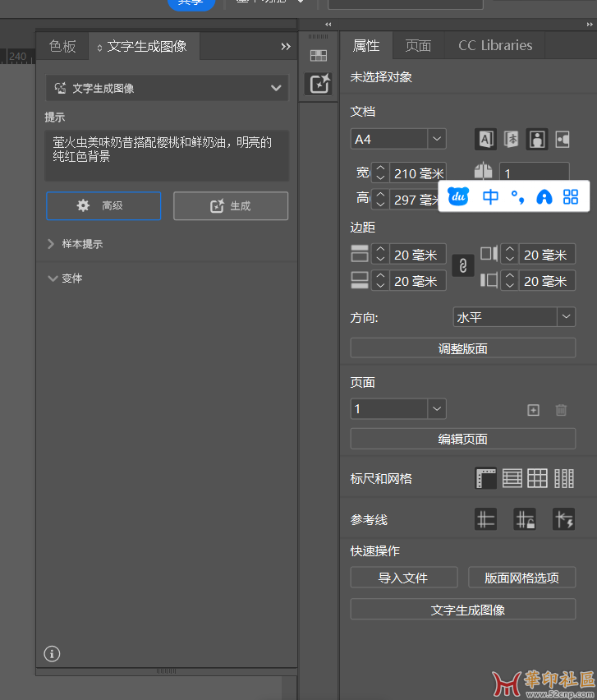This screenshot has height=700, width=597.
Task: Click the 高级 settings button
Action: coord(103,205)
